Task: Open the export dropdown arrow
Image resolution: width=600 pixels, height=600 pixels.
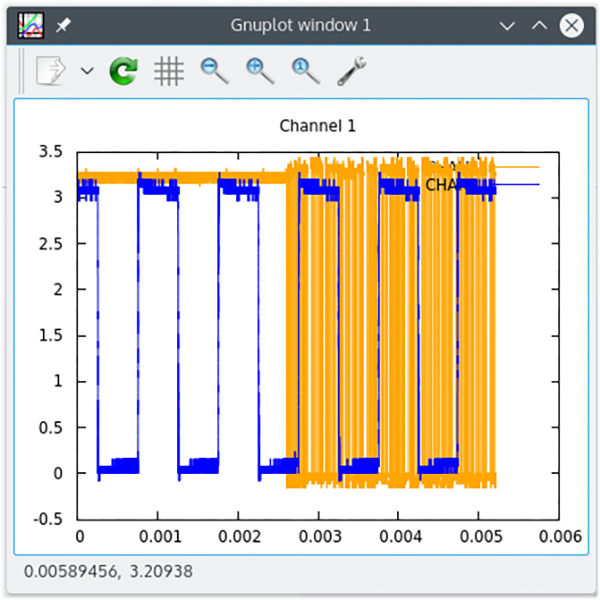Action: click(87, 71)
